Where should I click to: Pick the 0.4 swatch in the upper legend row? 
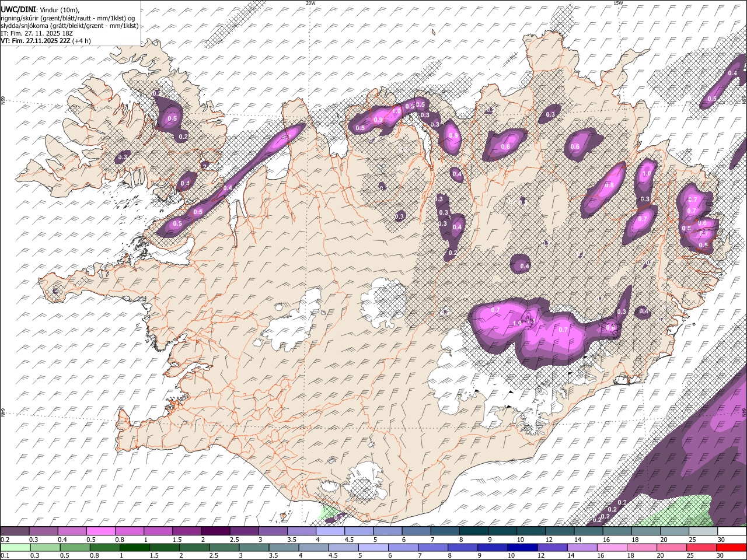(x=72, y=531)
